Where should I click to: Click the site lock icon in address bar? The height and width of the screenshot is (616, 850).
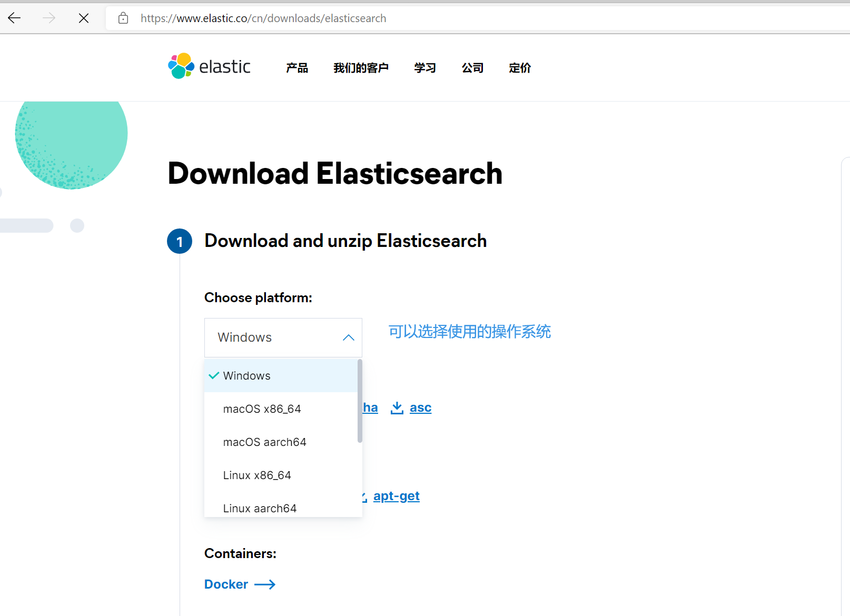(x=123, y=18)
